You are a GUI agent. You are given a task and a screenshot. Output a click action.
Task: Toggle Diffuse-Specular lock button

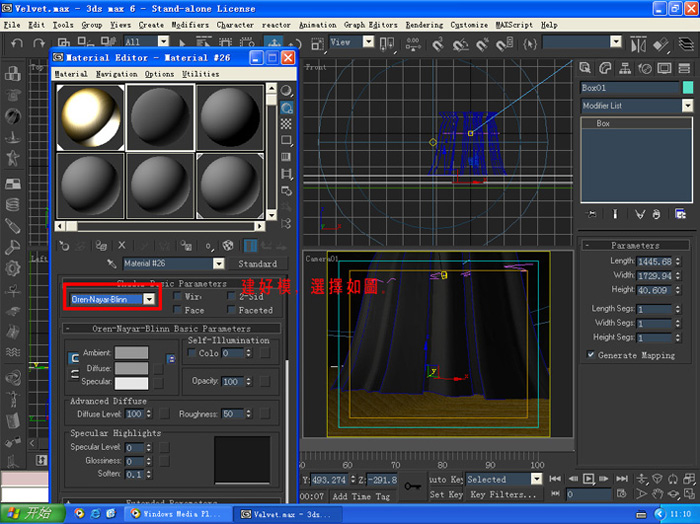coord(75,374)
